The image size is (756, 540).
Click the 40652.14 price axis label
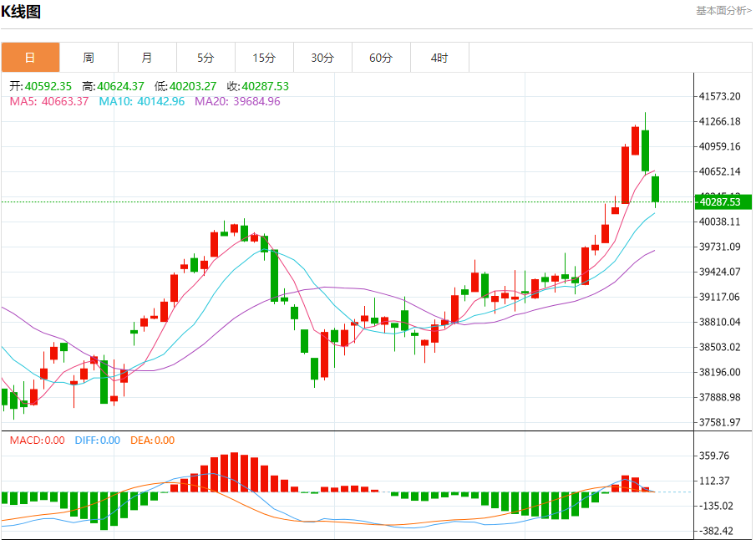(720, 171)
